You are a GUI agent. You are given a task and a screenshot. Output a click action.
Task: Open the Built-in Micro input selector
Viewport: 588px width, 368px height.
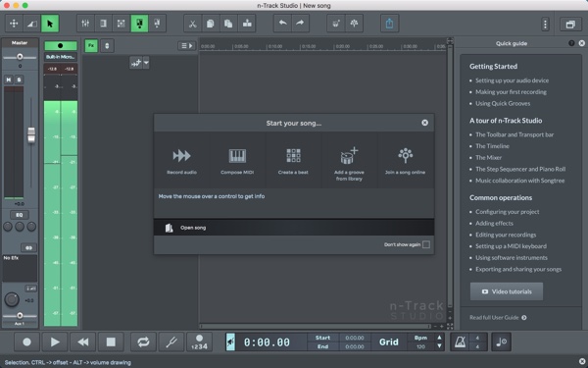point(61,57)
